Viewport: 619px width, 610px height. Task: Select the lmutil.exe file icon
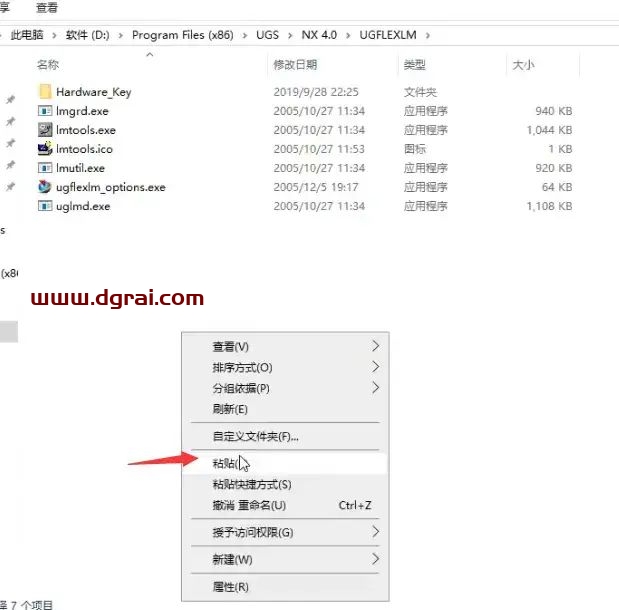click(45, 168)
